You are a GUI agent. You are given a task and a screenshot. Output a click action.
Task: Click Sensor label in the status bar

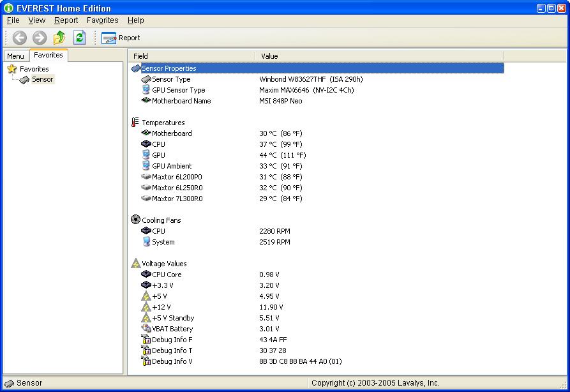point(29,383)
